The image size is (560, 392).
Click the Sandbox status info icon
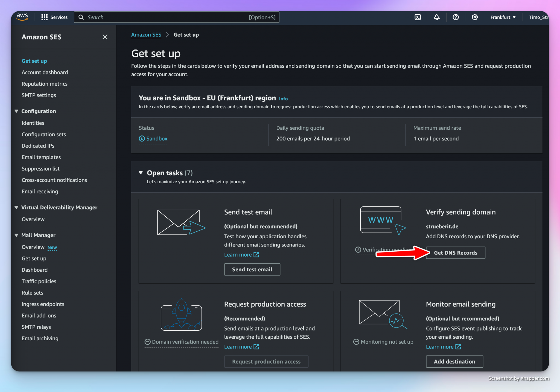click(142, 139)
